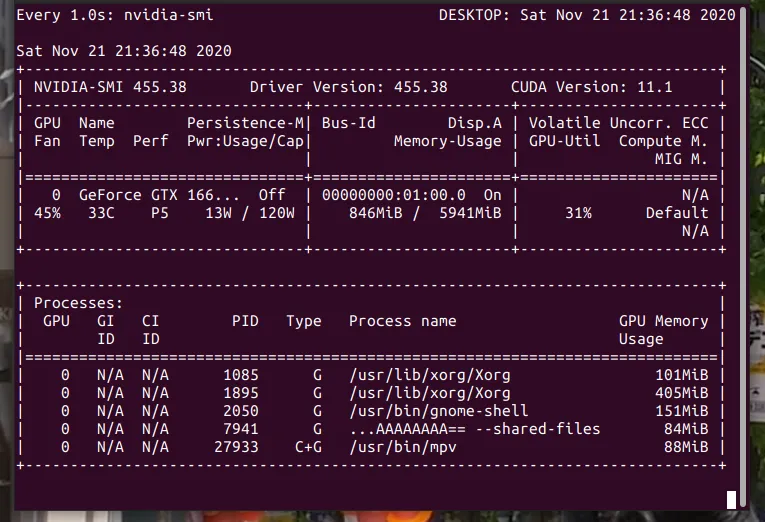765x522 pixels.
Task: Click the 45% fan speed value
Action: pos(47,213)
